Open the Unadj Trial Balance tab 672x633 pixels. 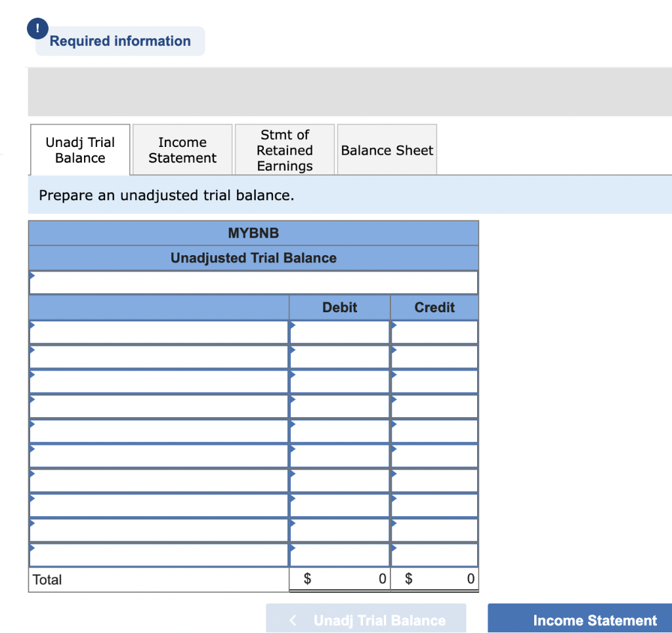pyautogui.click(x=80, y=150)
